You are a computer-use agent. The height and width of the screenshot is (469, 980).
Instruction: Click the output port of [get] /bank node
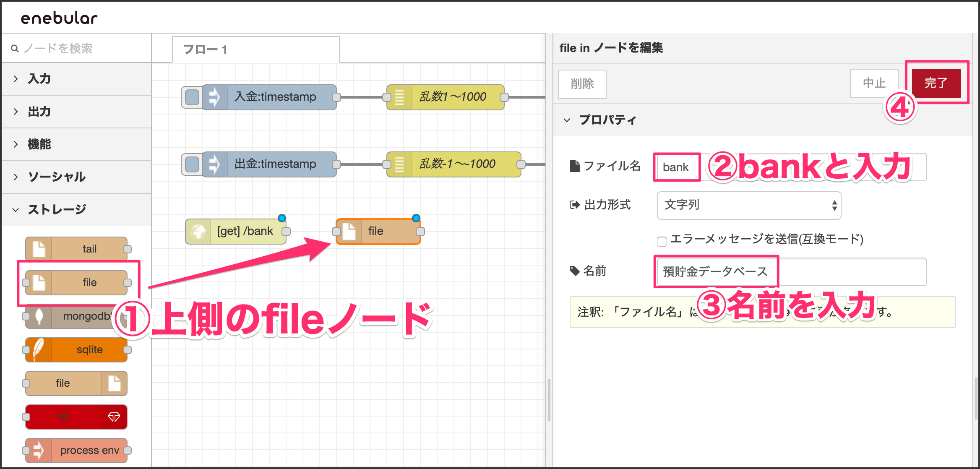pyautogui.click(x=286, y=232)
